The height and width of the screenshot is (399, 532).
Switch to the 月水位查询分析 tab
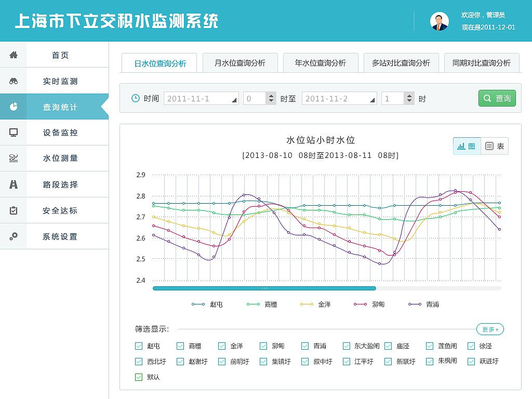240,63
